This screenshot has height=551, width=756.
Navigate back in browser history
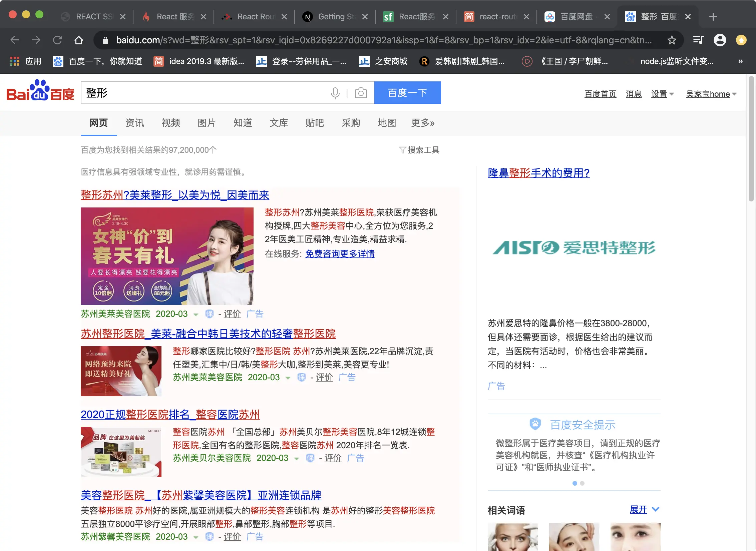15,40
